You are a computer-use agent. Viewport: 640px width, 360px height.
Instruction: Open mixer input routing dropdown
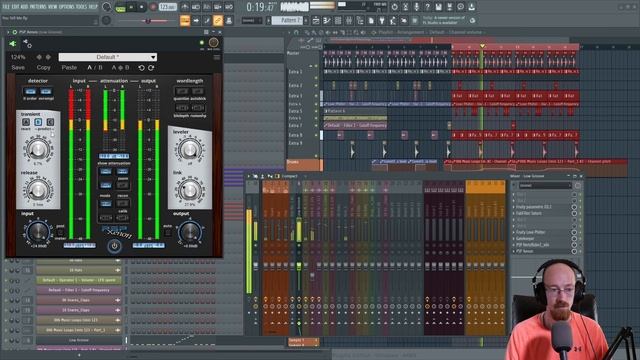pos(544,185)
